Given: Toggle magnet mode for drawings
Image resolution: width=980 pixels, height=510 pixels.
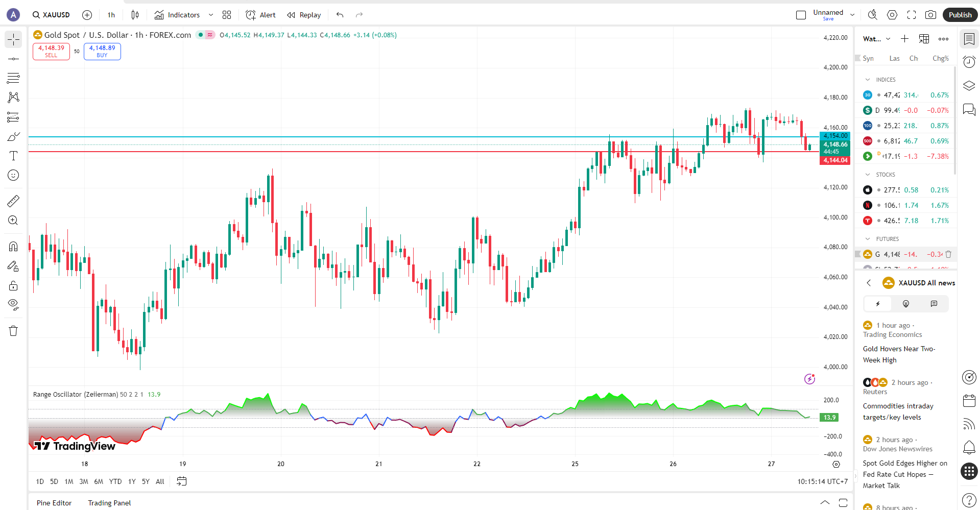Looking at the screenshot, I should click(13, 247).
